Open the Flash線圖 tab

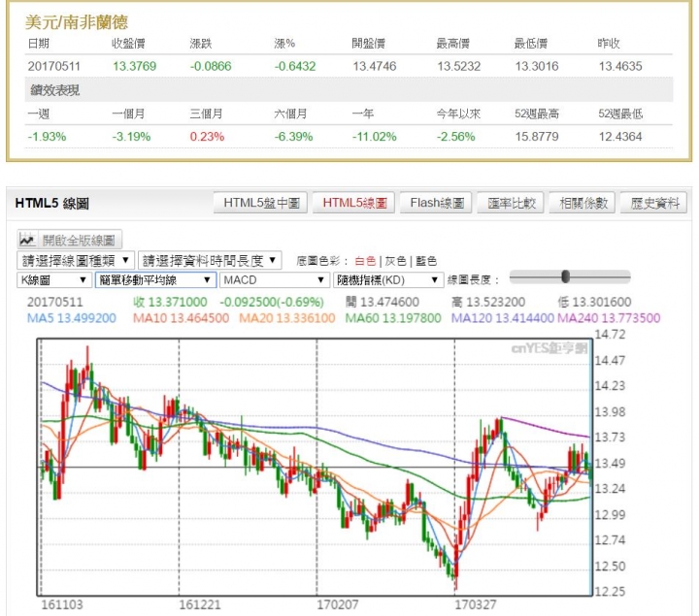[436, 203]
